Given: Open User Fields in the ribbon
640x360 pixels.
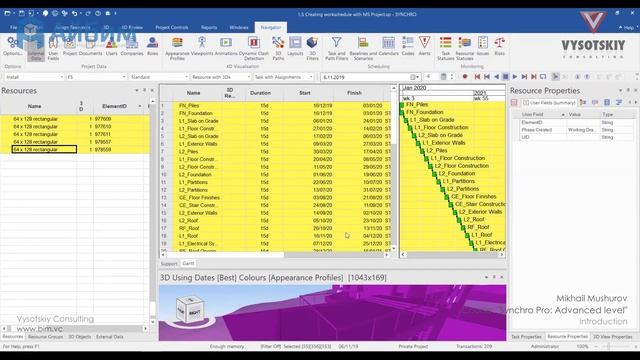Looking at the screenshot, I should [x=53, y=48].
